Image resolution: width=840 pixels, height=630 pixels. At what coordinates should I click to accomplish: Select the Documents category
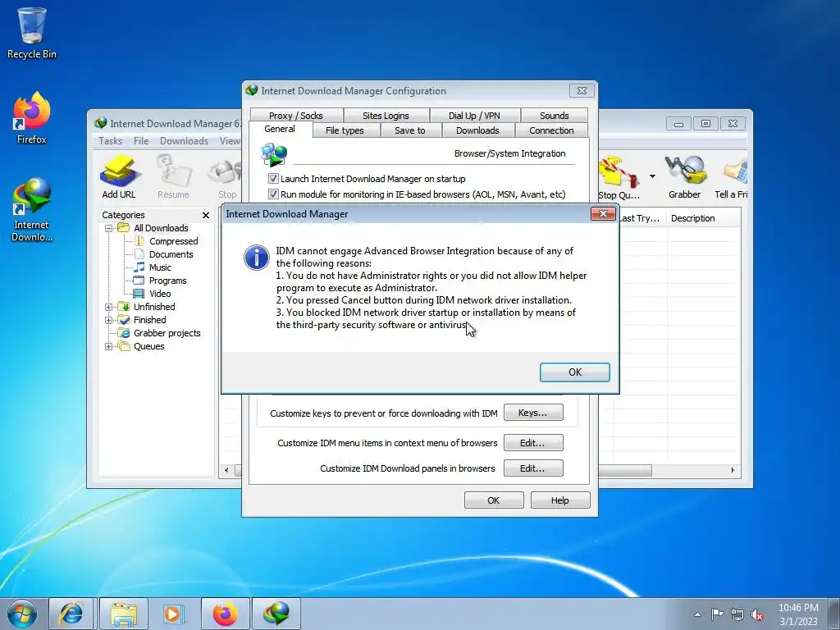171,254
